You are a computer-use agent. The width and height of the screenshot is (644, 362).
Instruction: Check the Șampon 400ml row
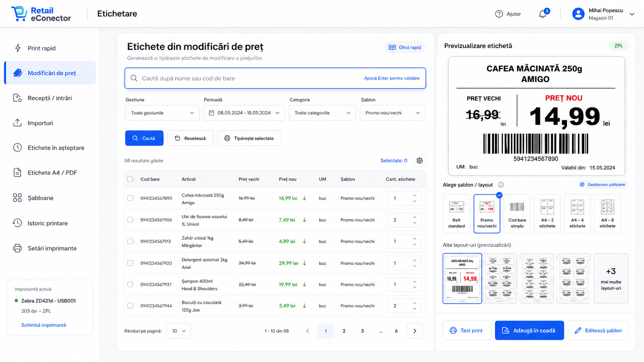(130, 284)
